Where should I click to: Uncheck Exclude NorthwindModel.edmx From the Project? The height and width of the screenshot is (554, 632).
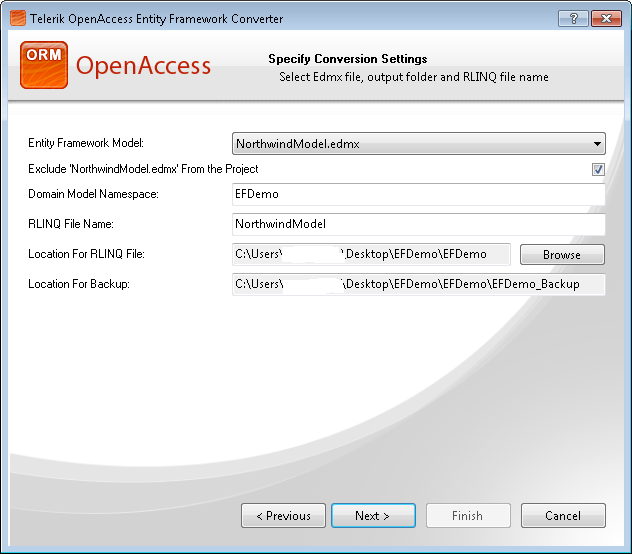coord(598,169)
